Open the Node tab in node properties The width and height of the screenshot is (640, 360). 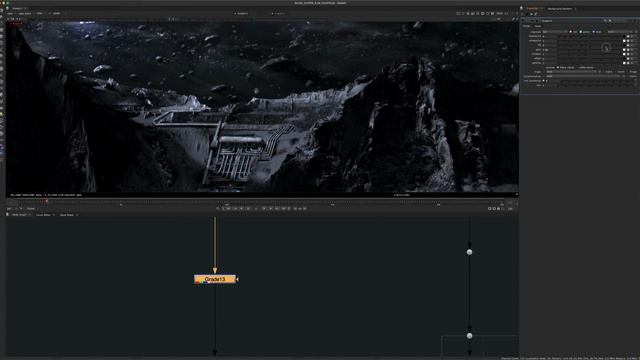pos(538,26)
